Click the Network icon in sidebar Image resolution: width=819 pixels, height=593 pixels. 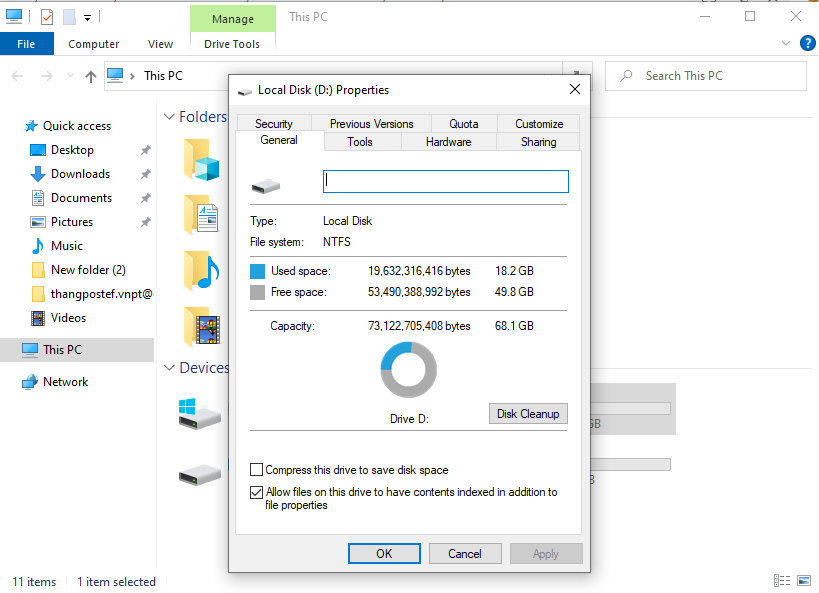coord(30,382)
